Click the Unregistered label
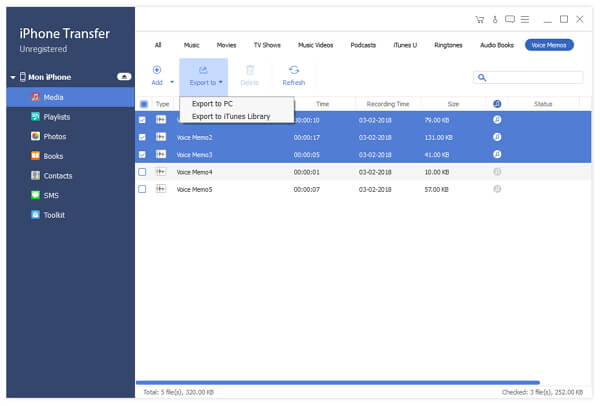600x406 pixels. (43, 49)
